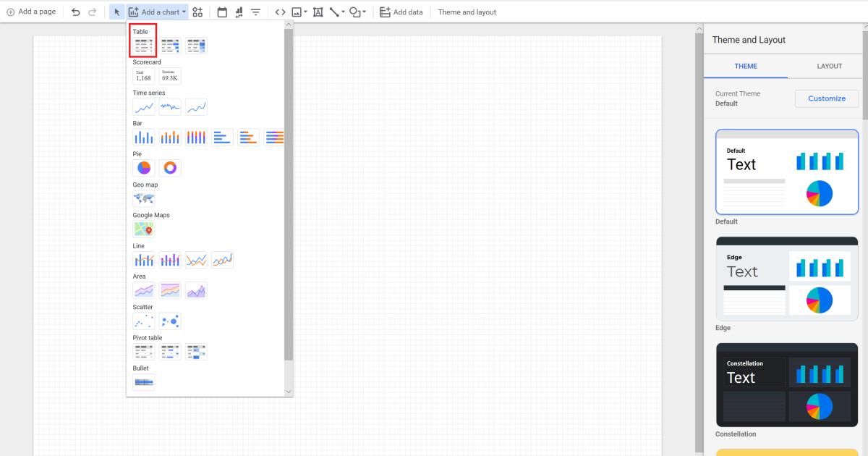868x456 pixels.
Task: Open Theme and layout from toolbar
Action: point(466,12)
